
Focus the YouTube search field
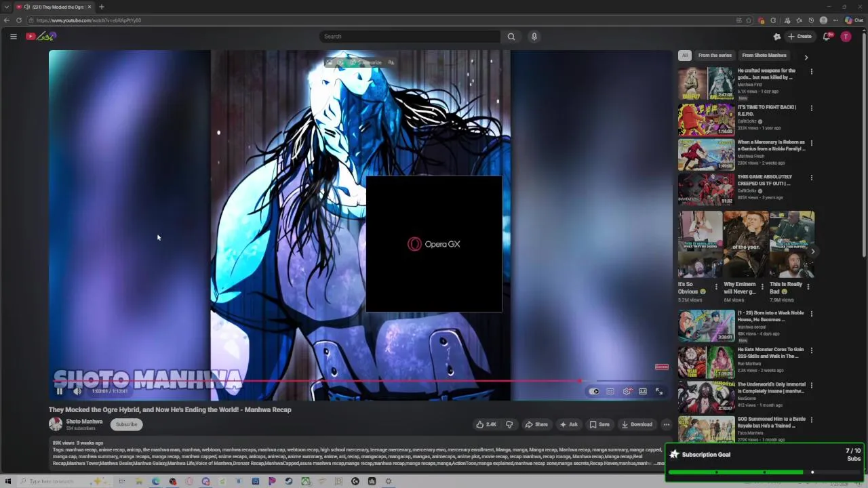[x=410, y=37]
